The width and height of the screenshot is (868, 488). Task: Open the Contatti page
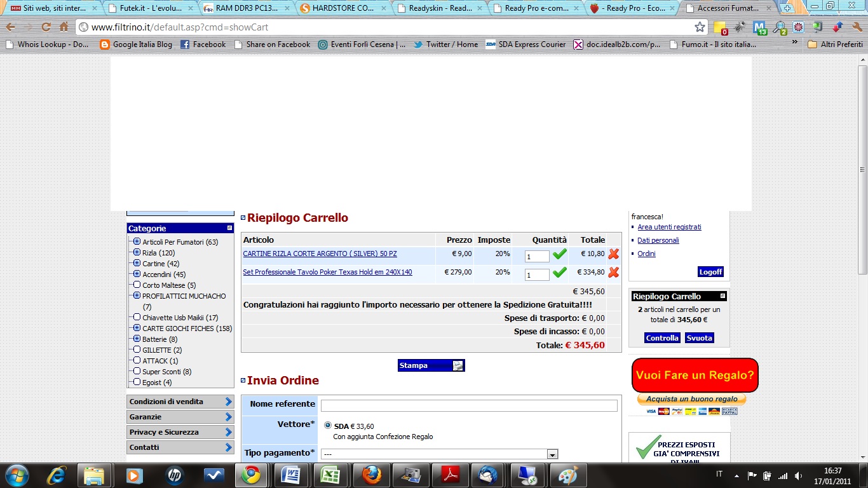pyautogui.click(x=180, y=447)
